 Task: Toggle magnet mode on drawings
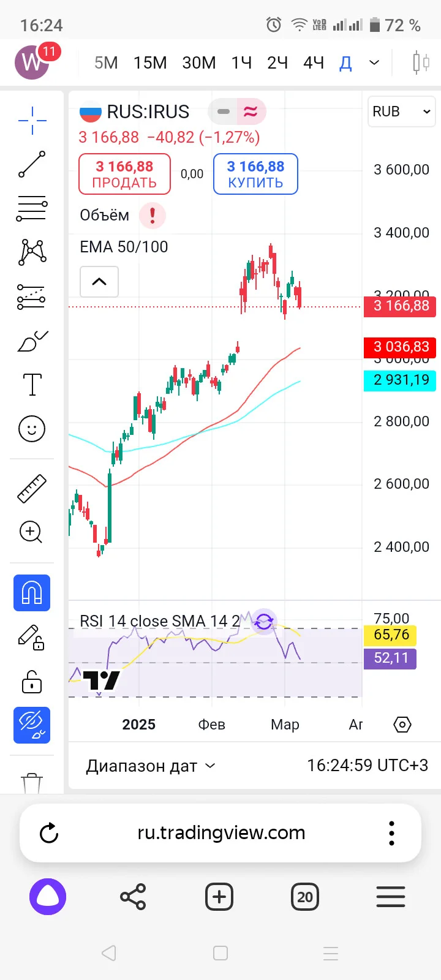click(32, 593)
